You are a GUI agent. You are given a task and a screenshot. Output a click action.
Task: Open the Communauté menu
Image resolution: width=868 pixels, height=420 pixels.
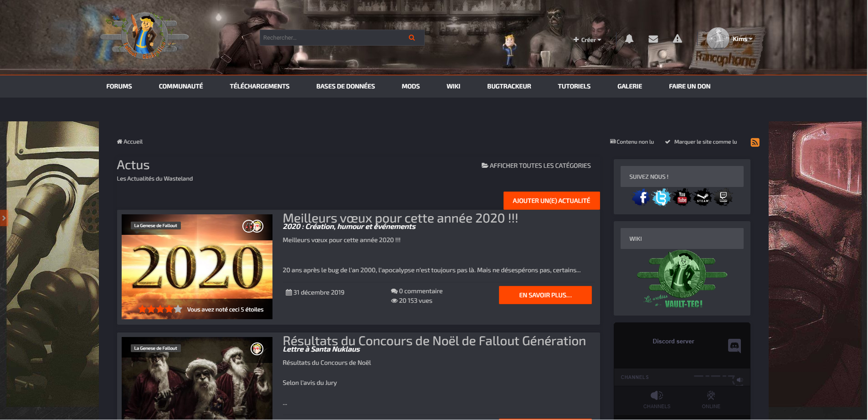[181, 86]
